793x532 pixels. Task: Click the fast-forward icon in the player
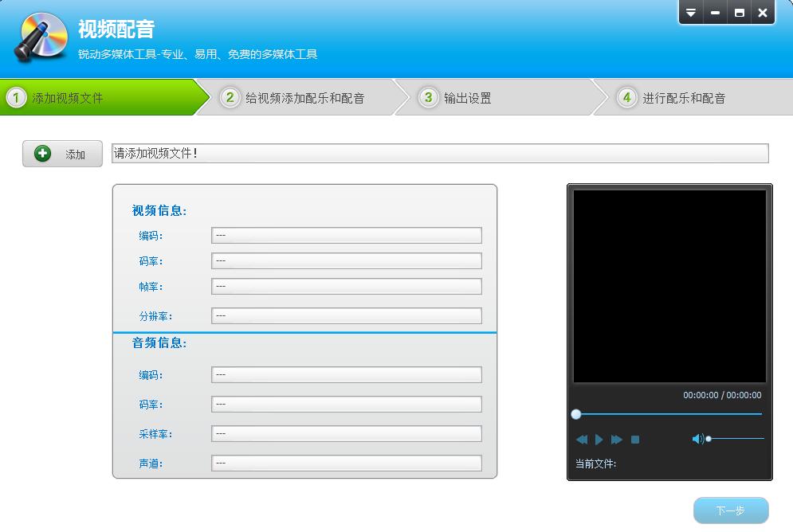[617, 440]
